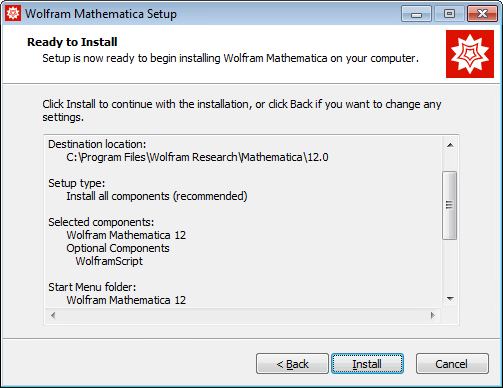Close the Wolfram Mathematica Setup window
503x388 pixels.
(482, 14)
